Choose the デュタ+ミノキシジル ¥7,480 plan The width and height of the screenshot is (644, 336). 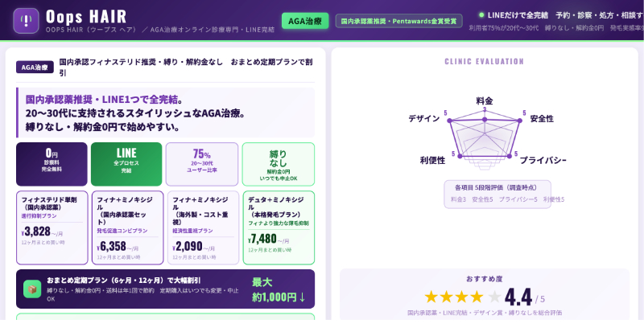(279, 227)
